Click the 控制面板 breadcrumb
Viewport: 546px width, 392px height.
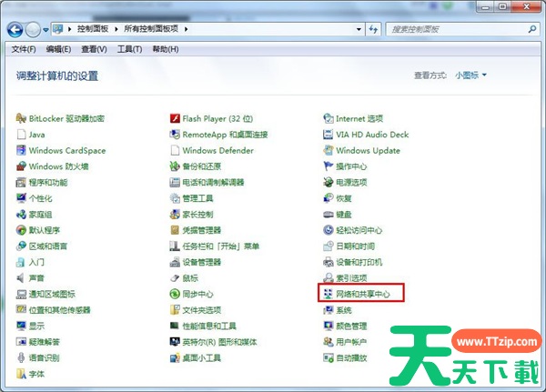tap(93, 29)
